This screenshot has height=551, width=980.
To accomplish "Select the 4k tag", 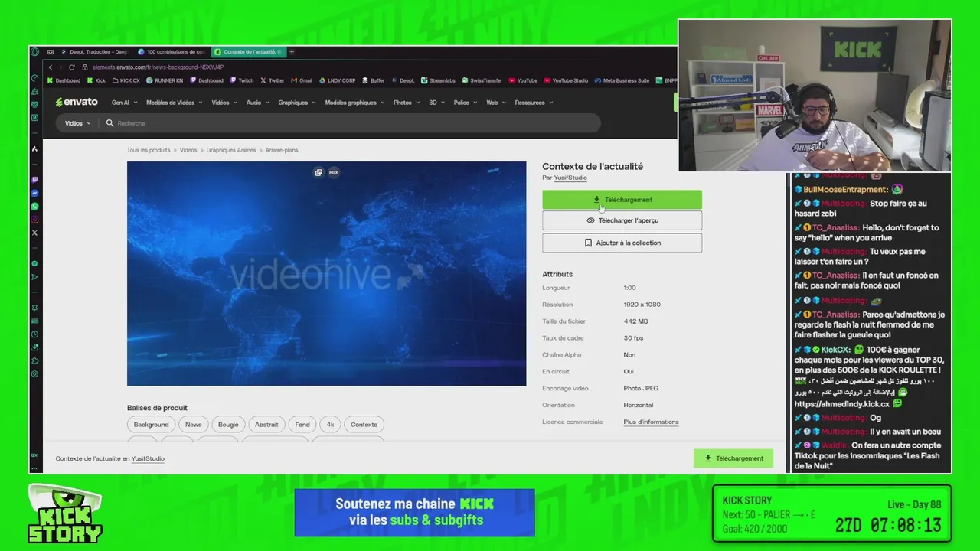I will [330, 425].
